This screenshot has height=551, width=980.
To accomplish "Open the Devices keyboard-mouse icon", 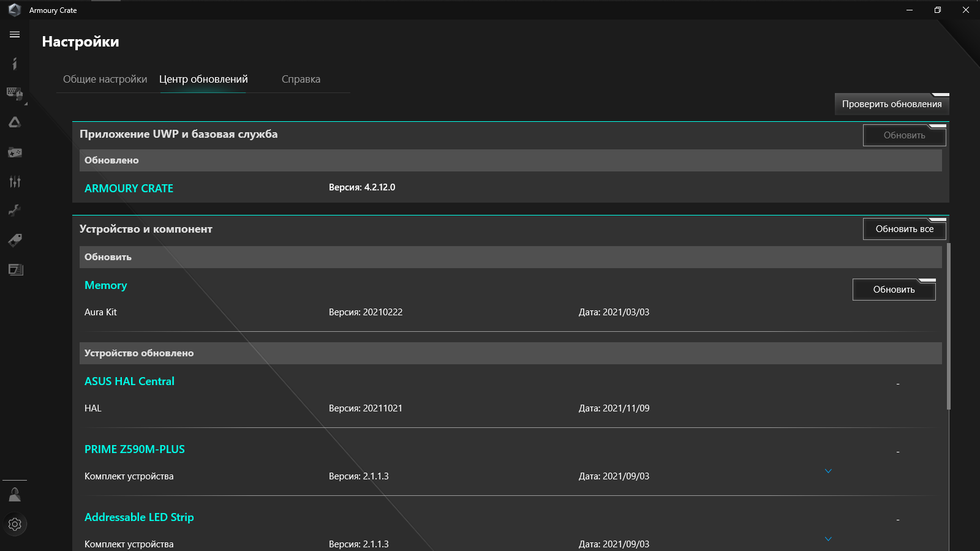I will 15,93.
